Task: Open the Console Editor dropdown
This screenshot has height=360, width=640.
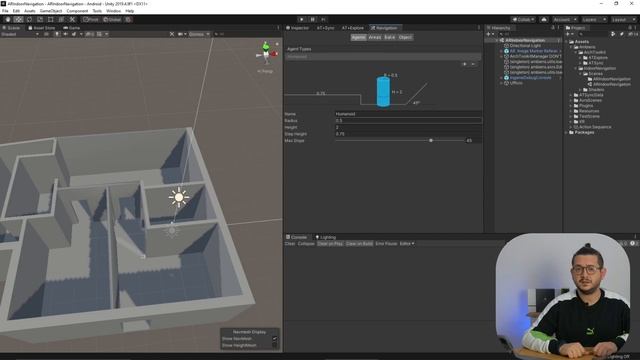Action: 407,244
